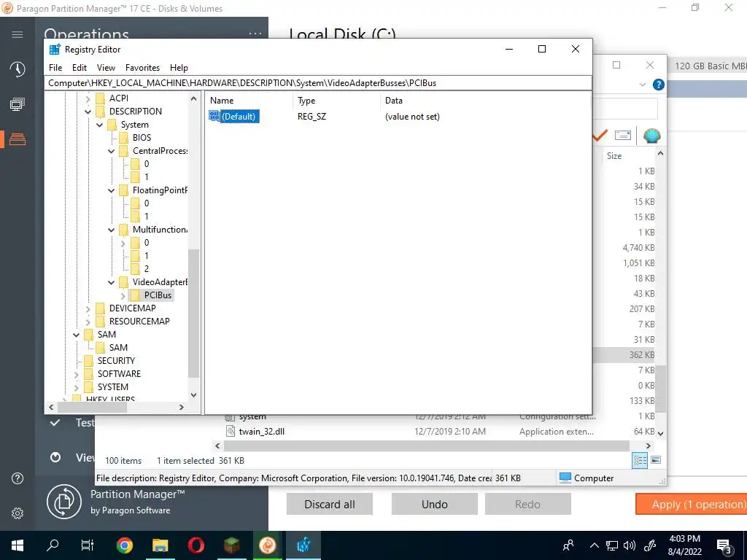Open the Favorites menu in Registry Editor
Image resolution: width=747 pixels, height=560 pixels.
click(142, 68)
